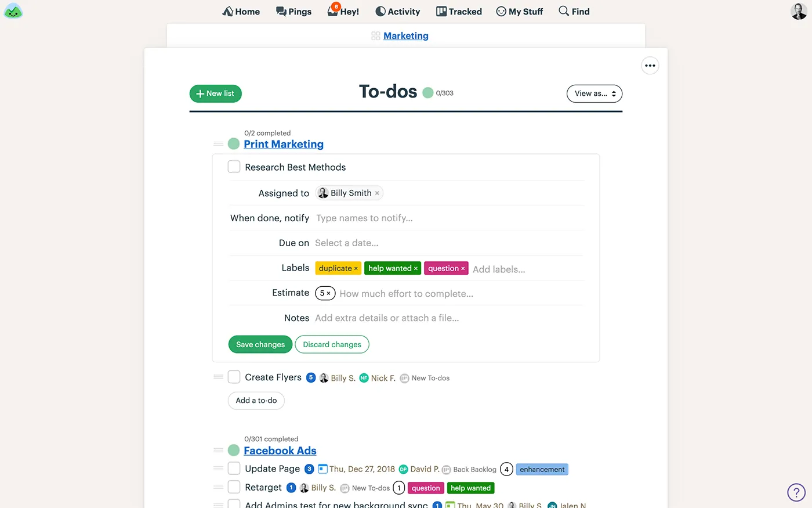The height and width of the screenshot is (508, 812).
Task: Open Find search in top navigation
Action: pos(574,12)
